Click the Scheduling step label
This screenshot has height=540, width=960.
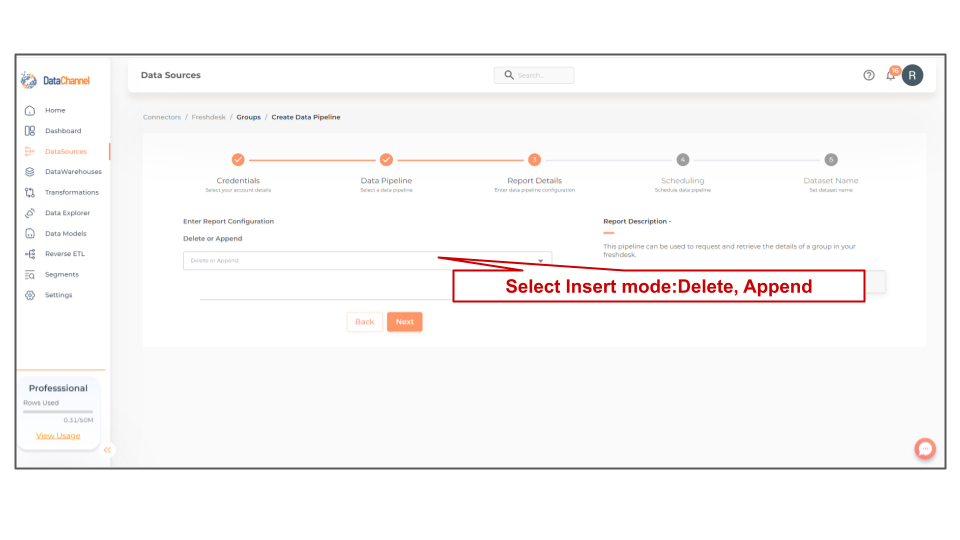(683, 181)
